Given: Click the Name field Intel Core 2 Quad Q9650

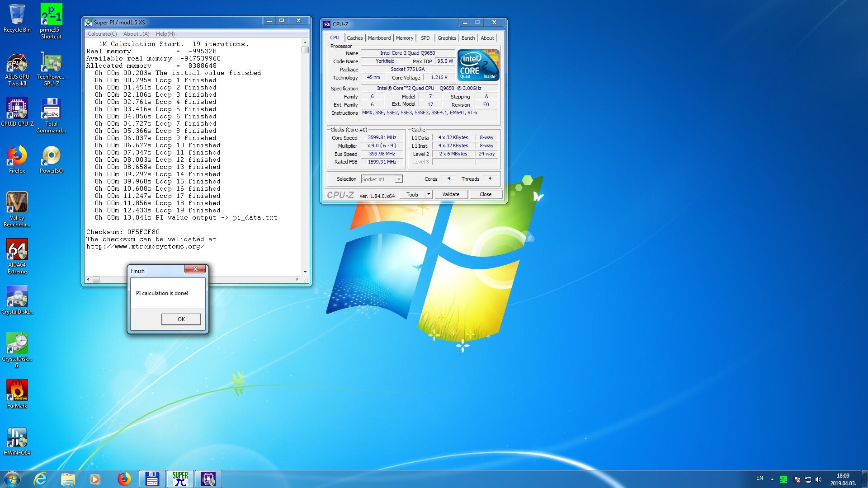Looking at the screenshot, I should (407, 53).
